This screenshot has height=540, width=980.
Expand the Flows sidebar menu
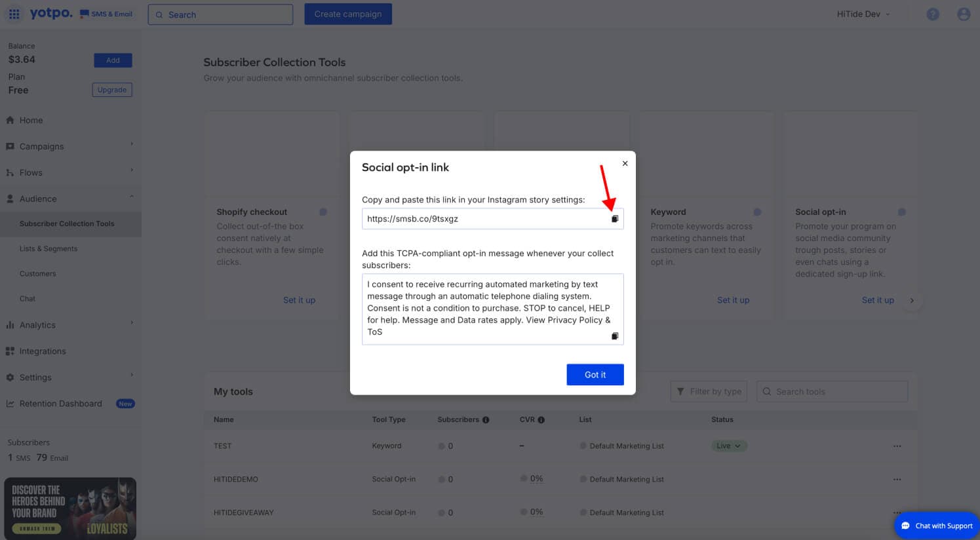point(70,172)
